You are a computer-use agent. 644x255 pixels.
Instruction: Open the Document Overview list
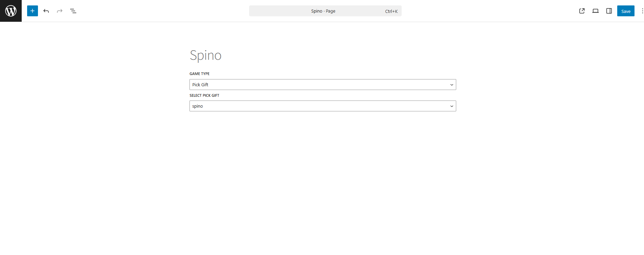coord(73,11)
